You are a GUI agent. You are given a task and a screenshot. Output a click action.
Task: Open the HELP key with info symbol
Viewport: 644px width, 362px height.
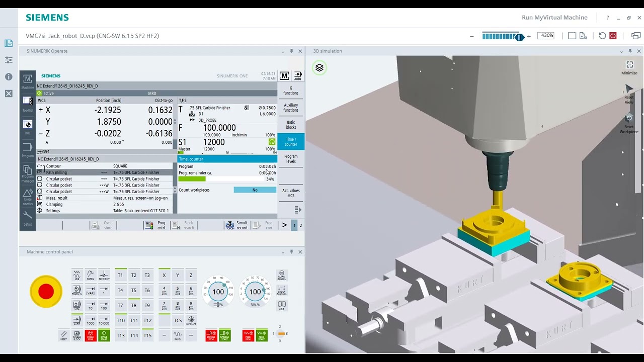click(x=282, y=305)
